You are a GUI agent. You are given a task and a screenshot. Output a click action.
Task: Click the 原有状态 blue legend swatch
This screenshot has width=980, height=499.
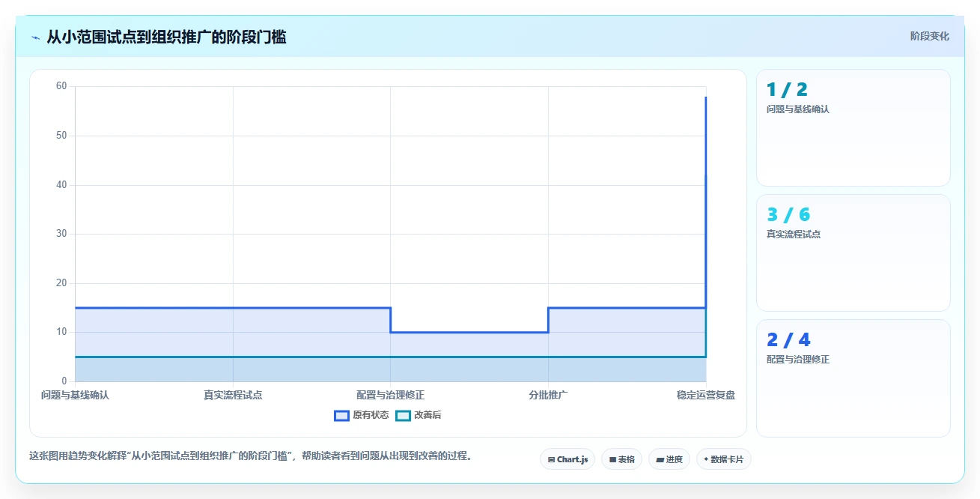[342, 416]
